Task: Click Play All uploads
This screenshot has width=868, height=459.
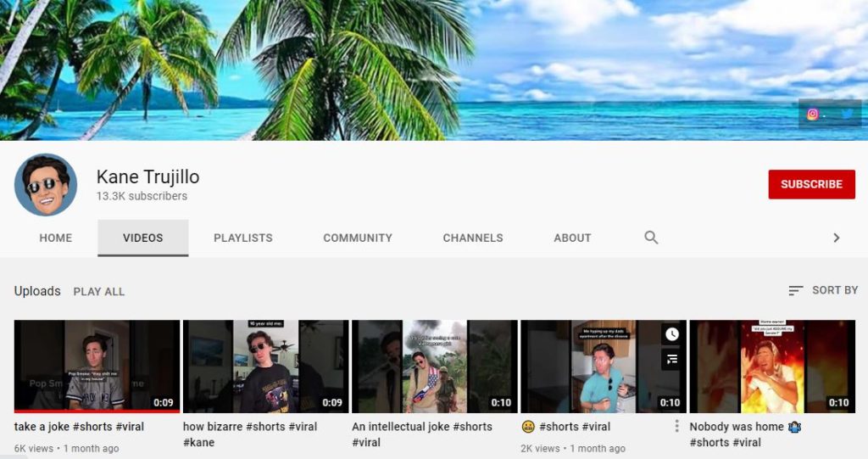Action: pyautogui.click(x=99, y=292)
